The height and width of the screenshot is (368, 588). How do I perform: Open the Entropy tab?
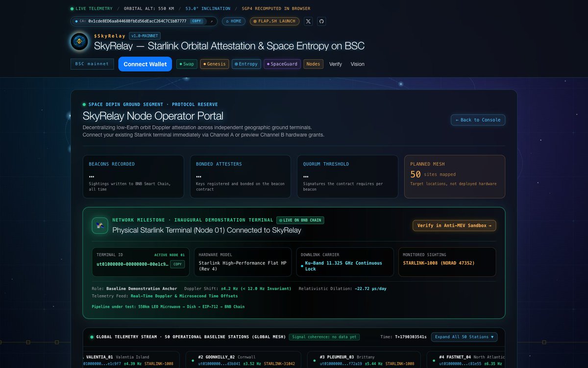point(246,64)
